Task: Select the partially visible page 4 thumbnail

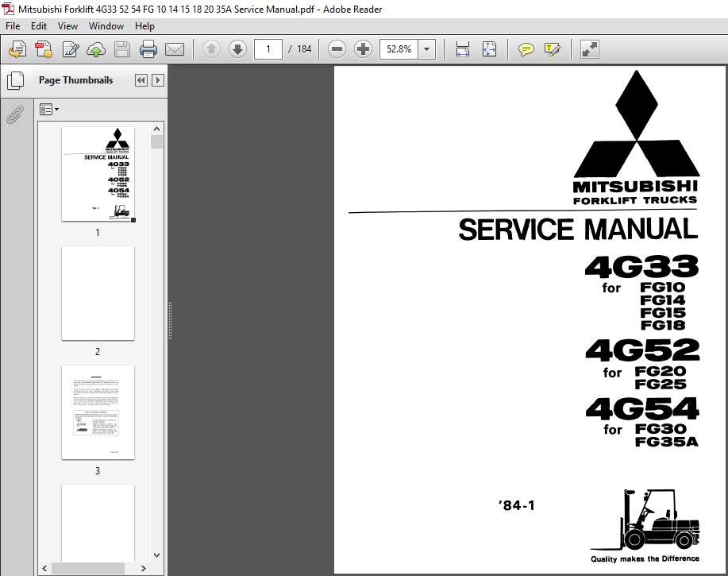Action: 98,523
